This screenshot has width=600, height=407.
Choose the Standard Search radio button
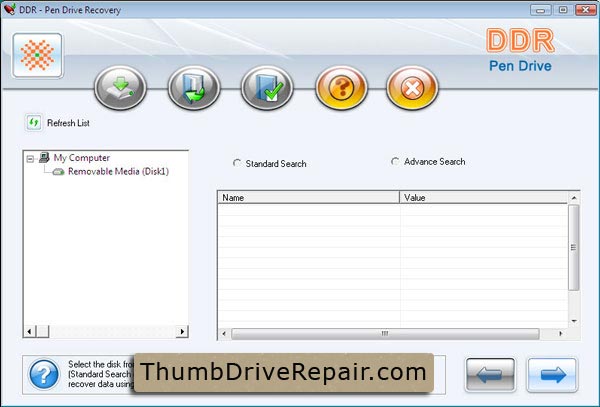click(x=237, y=163)
